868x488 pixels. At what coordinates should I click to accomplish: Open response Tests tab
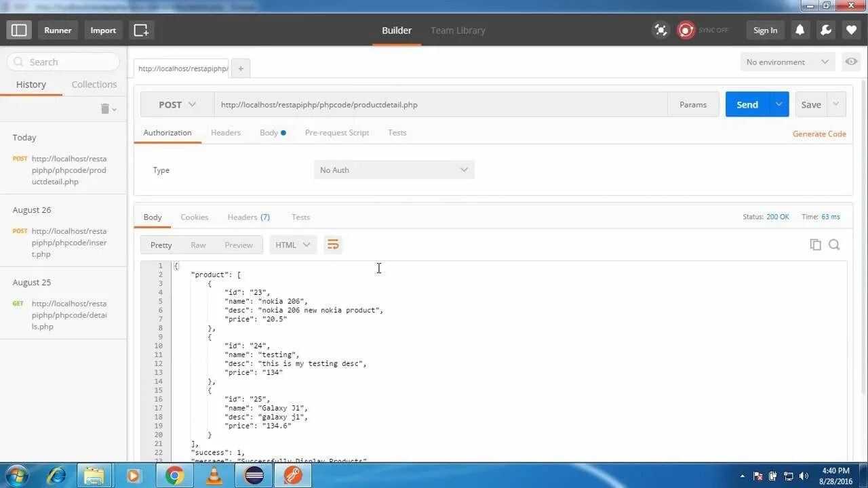[301, 217]
